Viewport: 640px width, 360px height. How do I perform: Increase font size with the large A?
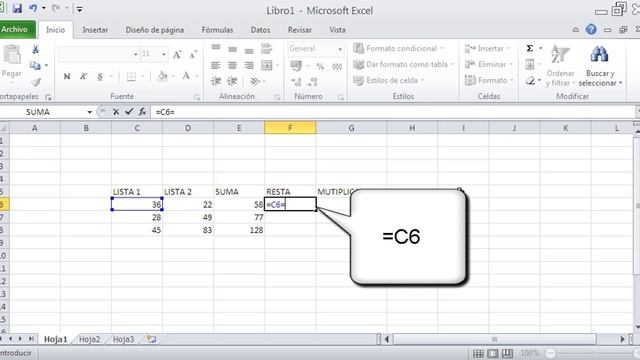(x=177, y=54)
